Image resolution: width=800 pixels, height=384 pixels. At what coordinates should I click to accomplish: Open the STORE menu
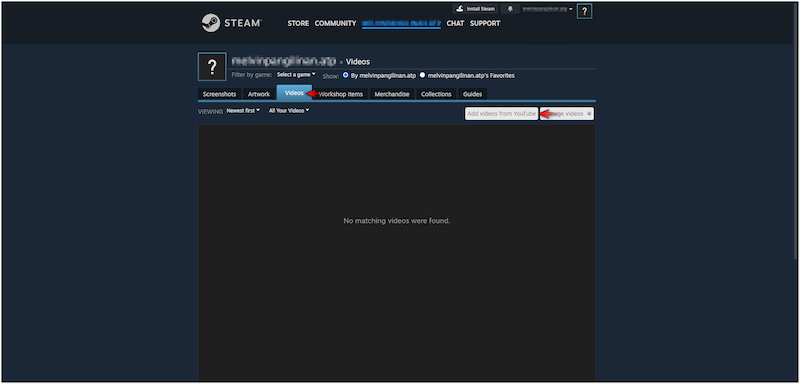(x=298, y=23)
